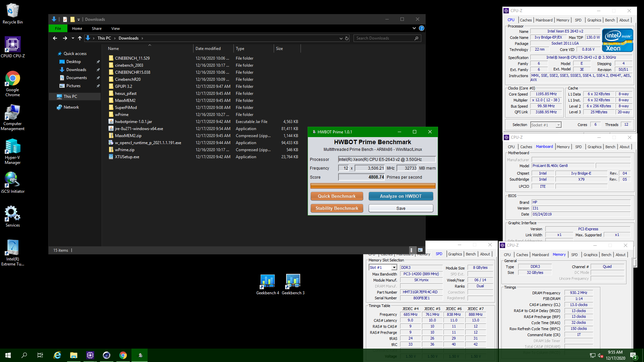Click the HWBOT Processor name field
Screen dimensions: 644x362
pyautogui.click(x=387, y=160)
